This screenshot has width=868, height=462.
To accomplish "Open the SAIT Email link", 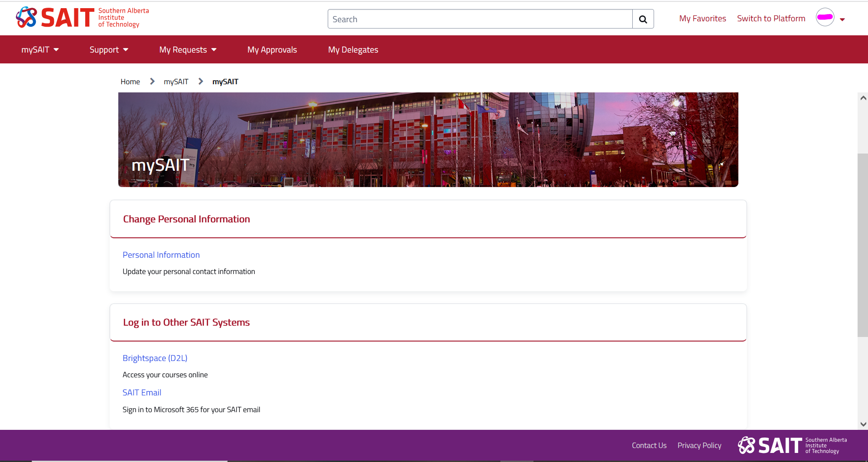I will 142,393.
